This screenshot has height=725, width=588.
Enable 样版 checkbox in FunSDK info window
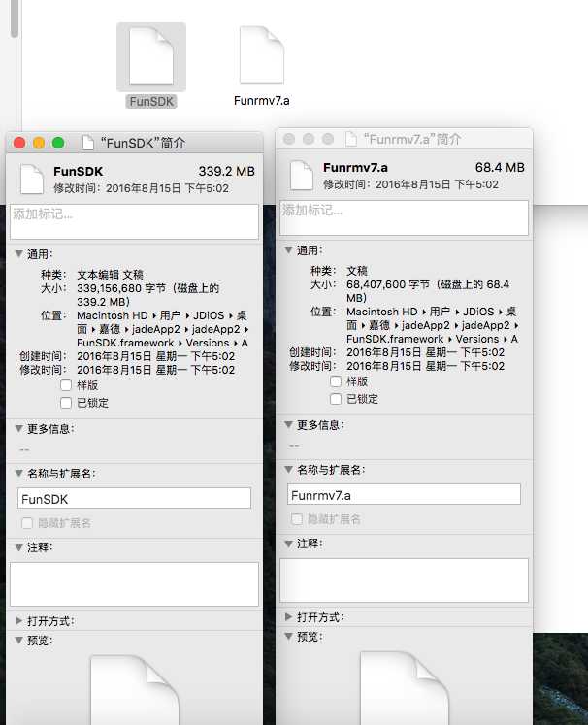[x=66, y=385]
